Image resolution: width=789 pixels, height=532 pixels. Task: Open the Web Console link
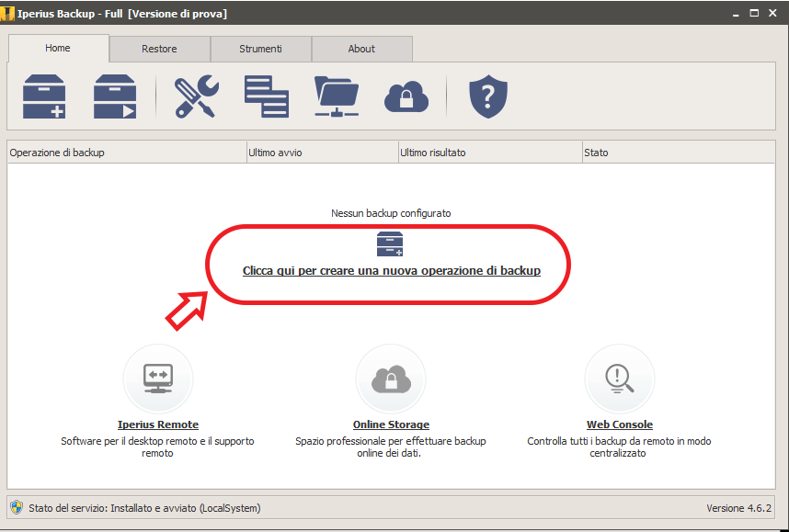coord(620,424)
